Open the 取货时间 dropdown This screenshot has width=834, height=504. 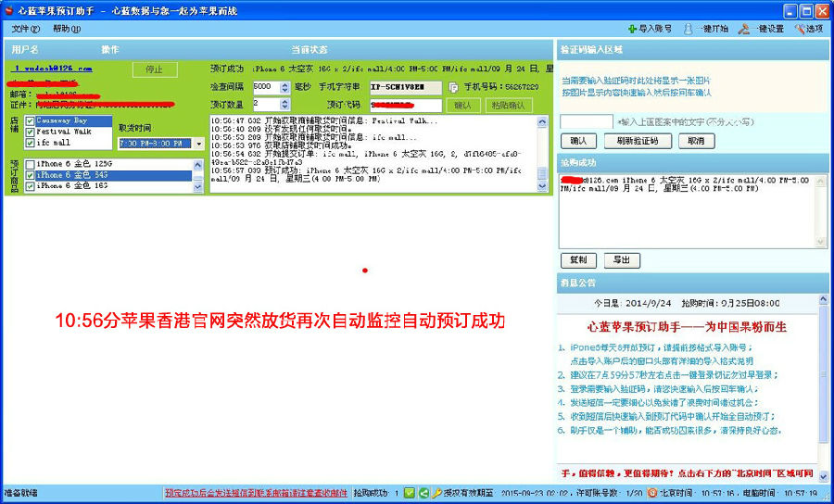199,144
